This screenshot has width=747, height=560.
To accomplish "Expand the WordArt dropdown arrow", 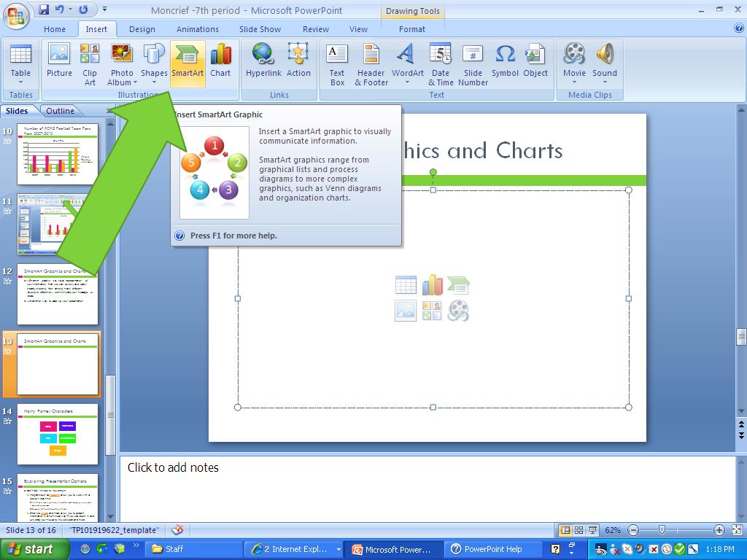I will click(407, 82).
